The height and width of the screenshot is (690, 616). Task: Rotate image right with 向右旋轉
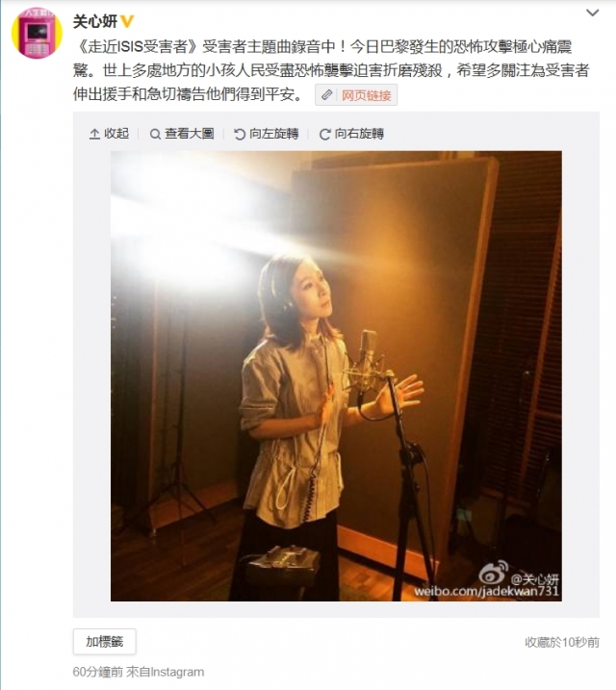click(x=351, y=134)
